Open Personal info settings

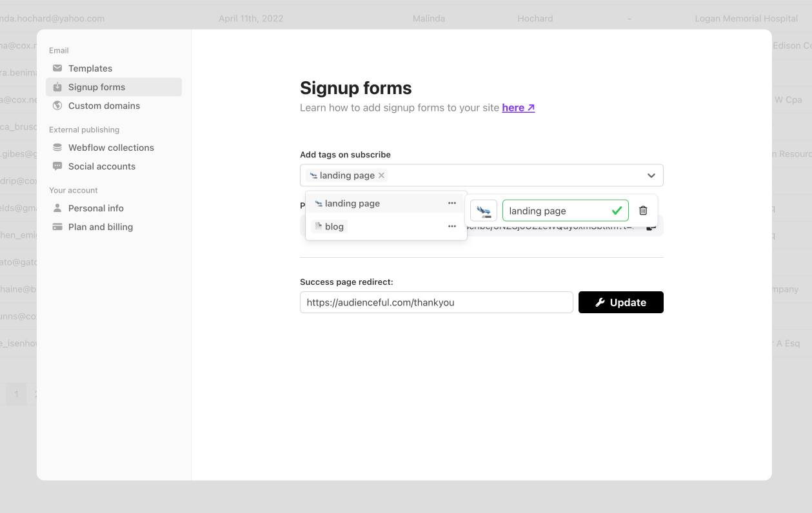pos(96,208)
